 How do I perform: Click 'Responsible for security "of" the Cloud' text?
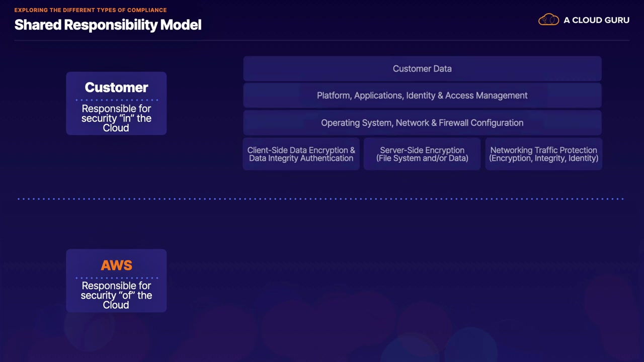coord(116,295)
